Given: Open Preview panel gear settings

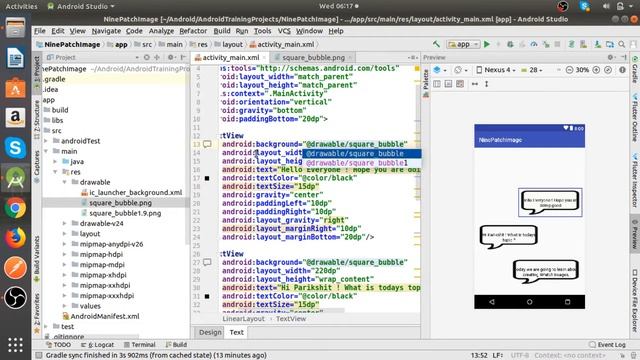Looking at the screenshot, I should coord(611,58).
